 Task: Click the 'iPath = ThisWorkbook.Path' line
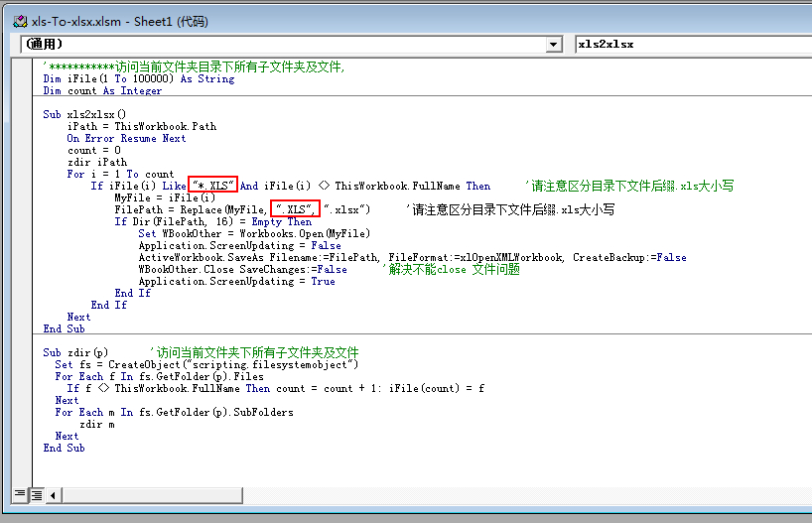(x=142, y=126)
